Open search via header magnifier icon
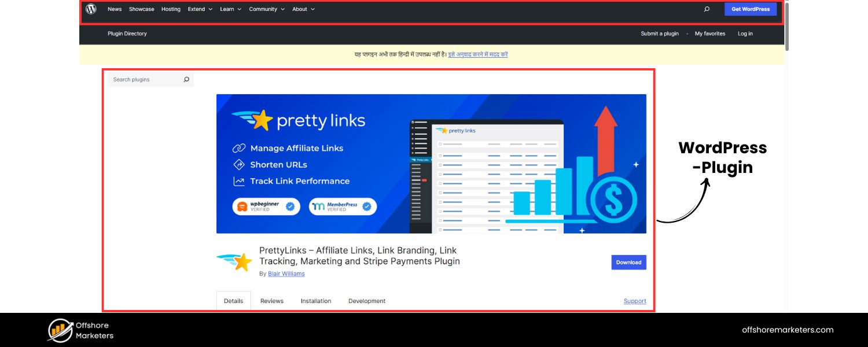Viewport: 868px width, 347px height. 706,9
